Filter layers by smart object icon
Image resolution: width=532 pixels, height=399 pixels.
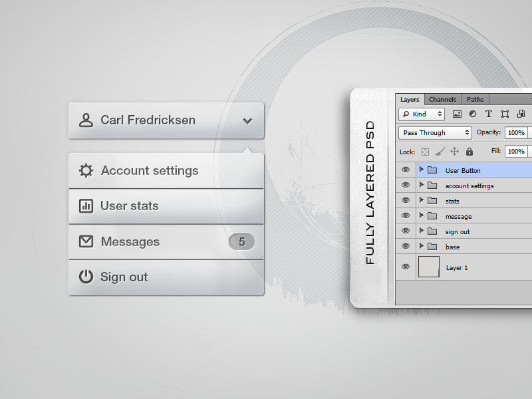[x=521, y=114]
